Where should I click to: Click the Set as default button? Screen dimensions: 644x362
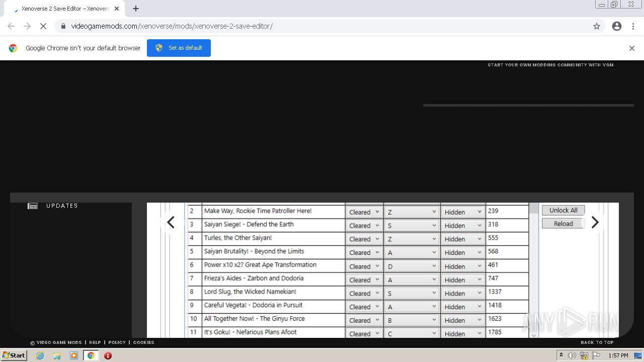pyautogui.click(x=179, y=48)
